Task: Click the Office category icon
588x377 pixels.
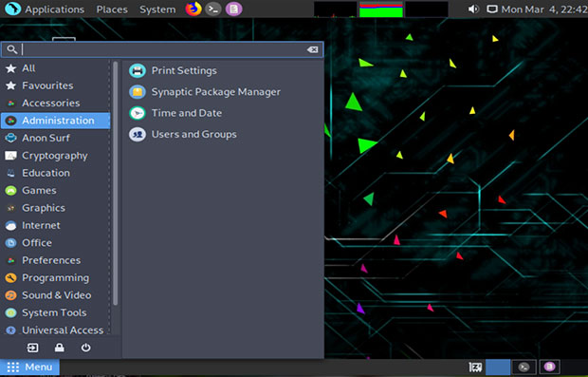Action: coord(10,242)
